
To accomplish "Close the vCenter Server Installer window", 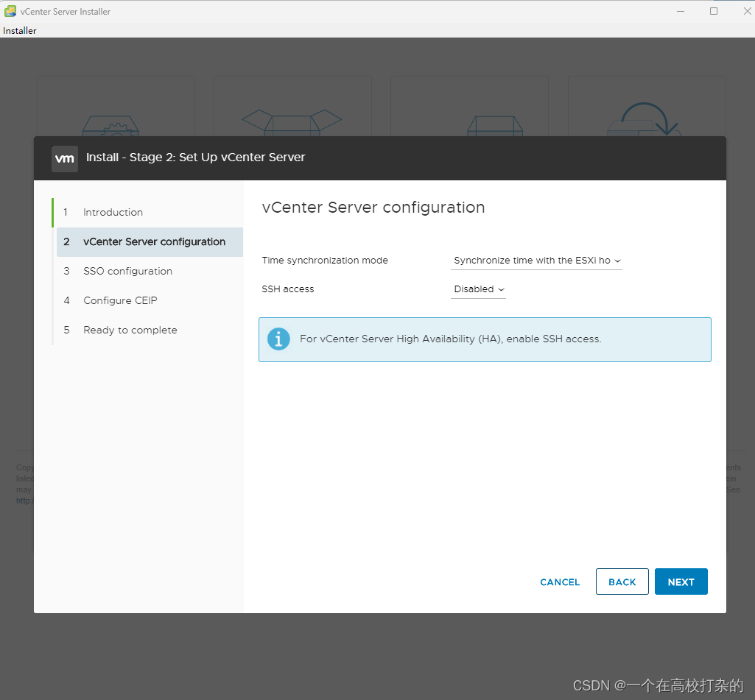I will 747,11.
